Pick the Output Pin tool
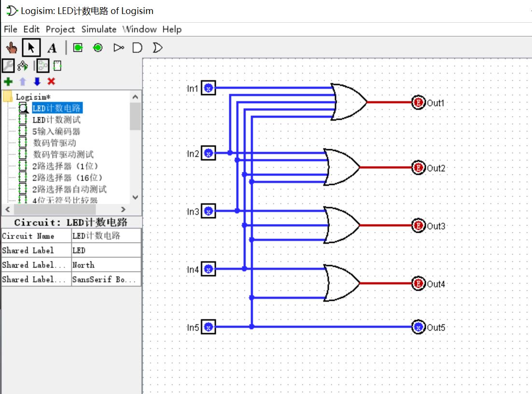532x394 pixels. tap(97, 47)
